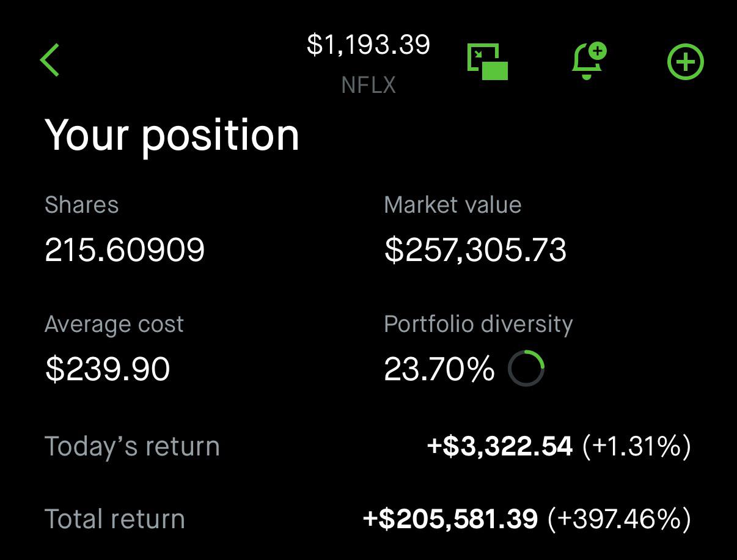737x560 pixels.
Task: Tap the plus circle to add to list
Action: pyautogui.click(x=685, y=62)
